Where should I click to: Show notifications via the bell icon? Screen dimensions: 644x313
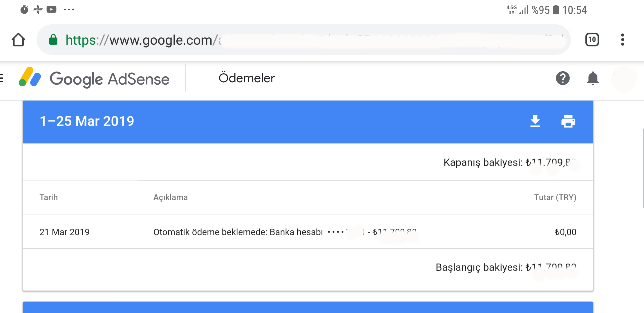click(593, 78)
